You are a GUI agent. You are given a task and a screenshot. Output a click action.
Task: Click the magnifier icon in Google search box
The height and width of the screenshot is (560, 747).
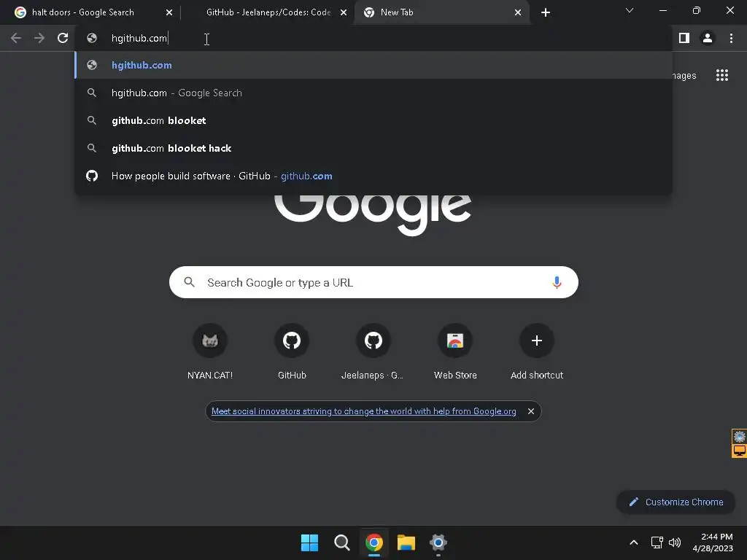pos(189,282)
